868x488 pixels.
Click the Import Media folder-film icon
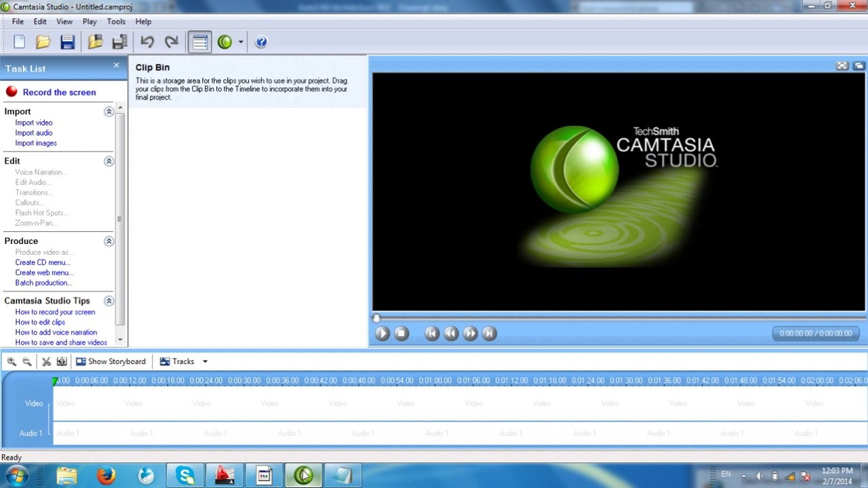pyautogui.click(x=95, y=42)
